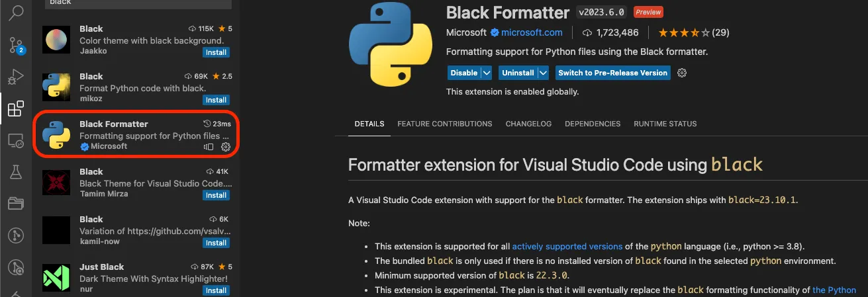Open the Source Control view in activity bar
This screenshot has width=868, height=297.
17,45
